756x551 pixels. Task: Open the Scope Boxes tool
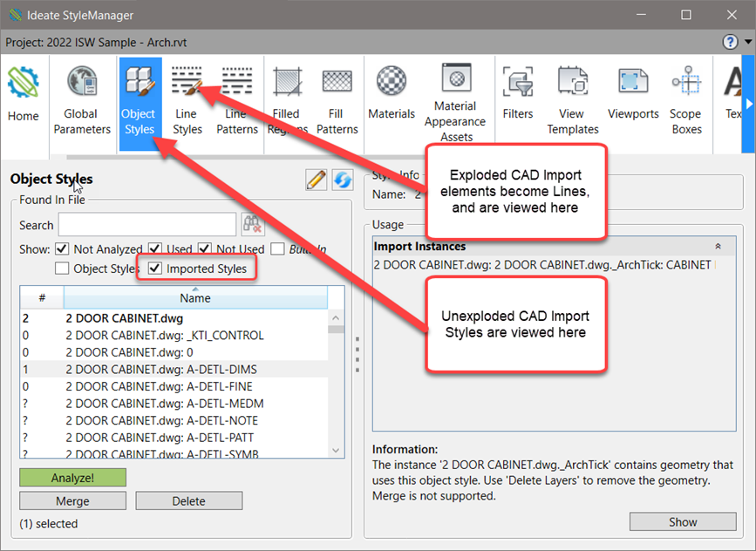[686, 101]
